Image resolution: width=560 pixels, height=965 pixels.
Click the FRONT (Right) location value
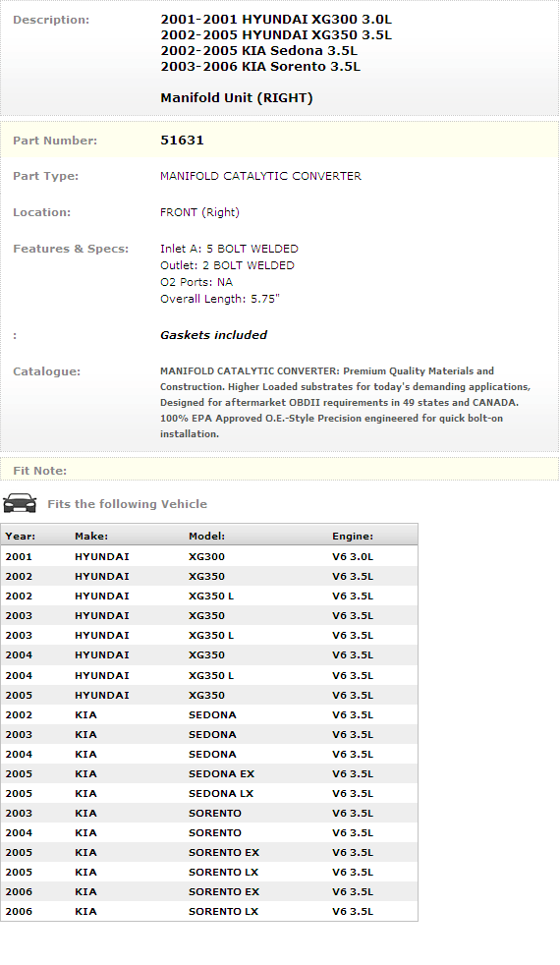(199, 212)
